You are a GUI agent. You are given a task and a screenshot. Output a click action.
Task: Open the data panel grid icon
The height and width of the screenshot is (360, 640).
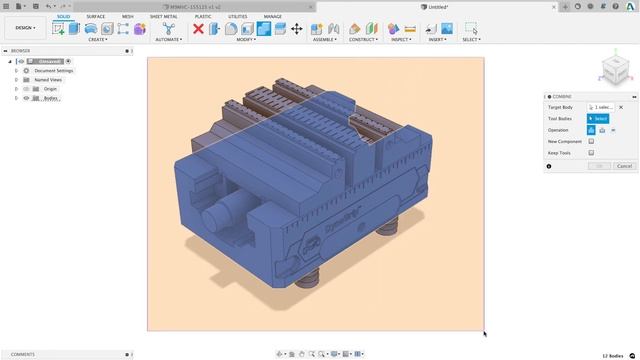(6, 7)
